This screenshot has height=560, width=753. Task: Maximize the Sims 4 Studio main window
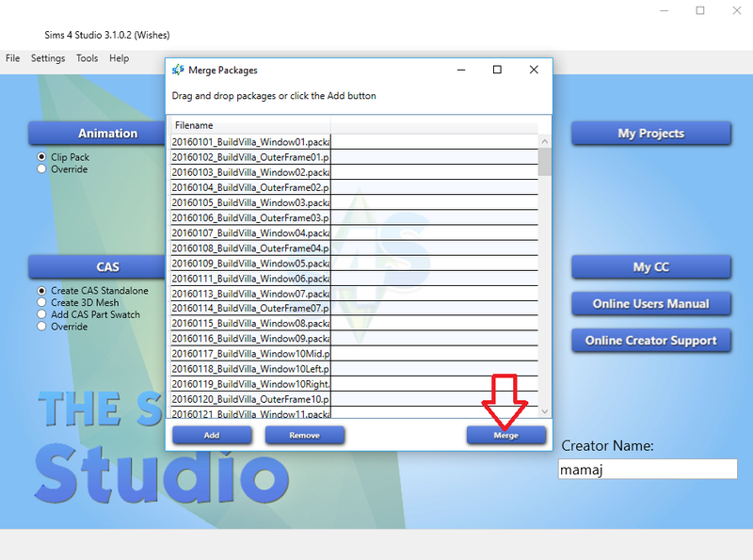click(700, 10)
